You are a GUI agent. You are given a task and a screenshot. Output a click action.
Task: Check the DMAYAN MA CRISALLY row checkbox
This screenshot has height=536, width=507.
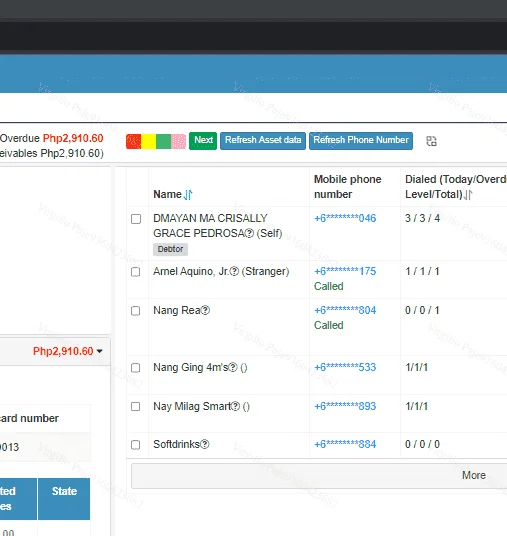pos(136,219)
